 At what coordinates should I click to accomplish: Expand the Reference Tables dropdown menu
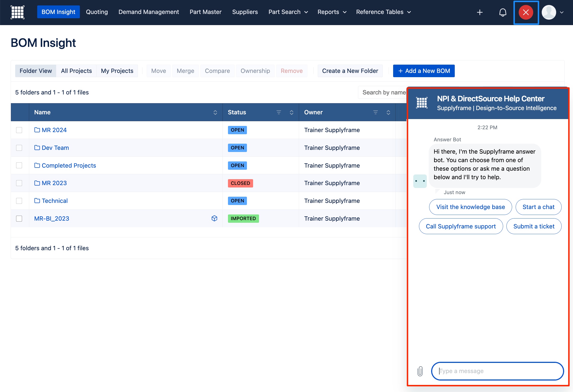(x=383, y=12)
